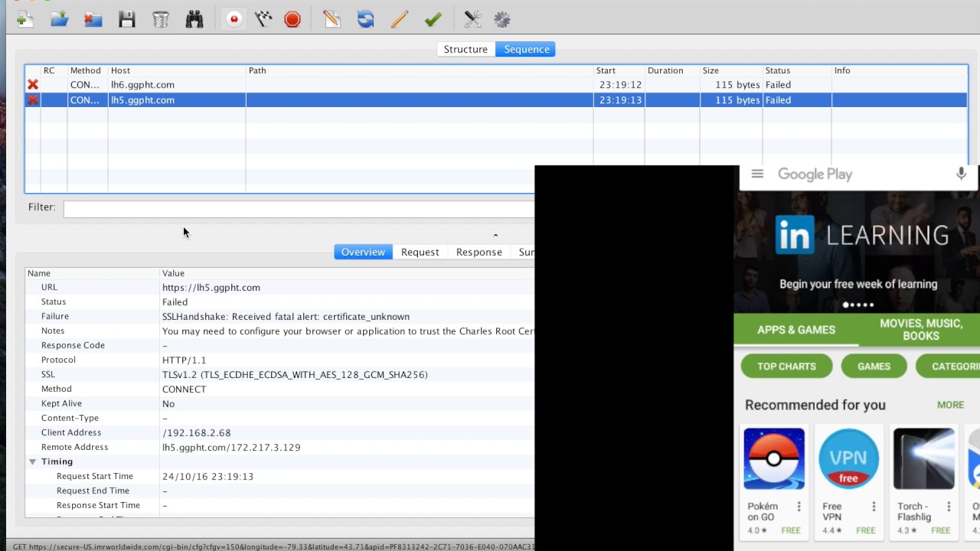Viewport: 980px width, 551px height.
Task: Focus the Google Play search box
Action: [x=859, y=174]
